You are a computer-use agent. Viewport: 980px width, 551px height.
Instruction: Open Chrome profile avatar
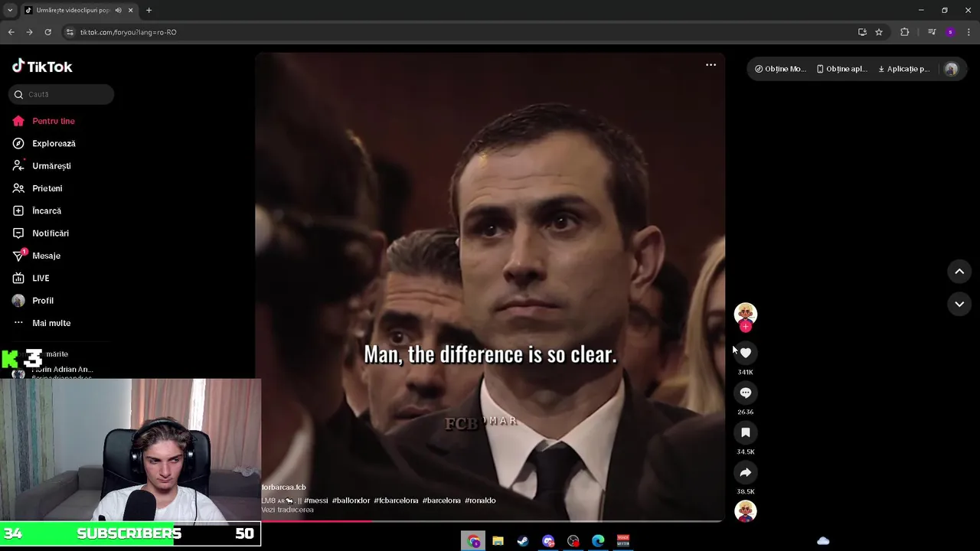(950, 32)
